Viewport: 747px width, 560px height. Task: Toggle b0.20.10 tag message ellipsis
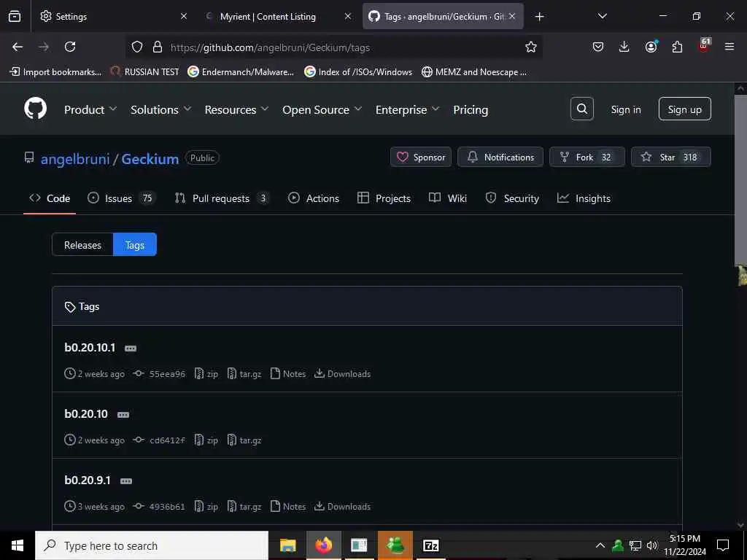point(123,415)
